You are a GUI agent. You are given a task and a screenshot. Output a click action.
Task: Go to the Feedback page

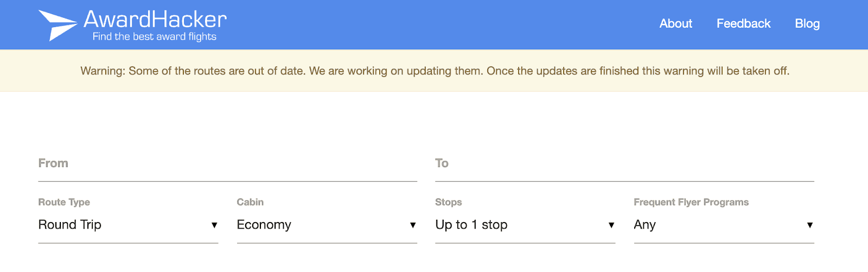pos(743,23)
